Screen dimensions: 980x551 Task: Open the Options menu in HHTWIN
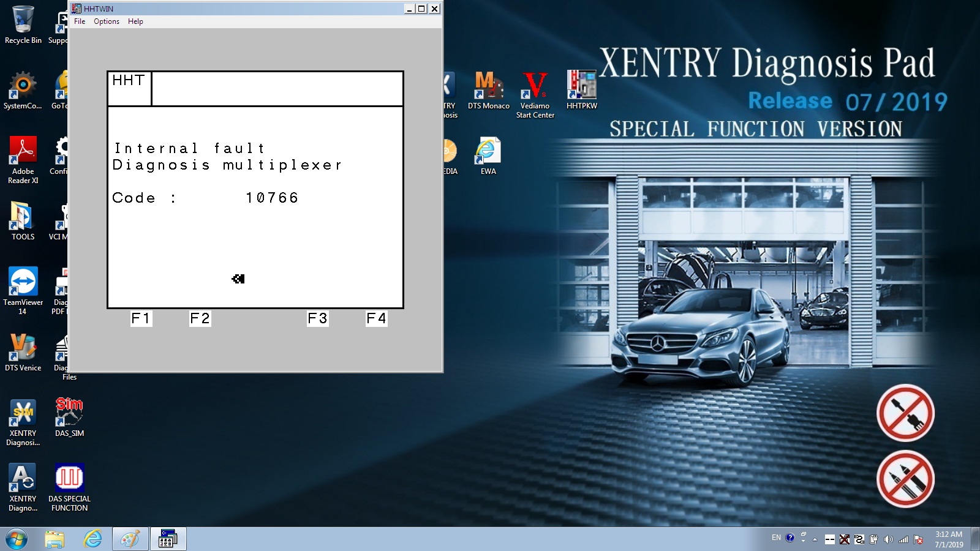coord(107,21)
